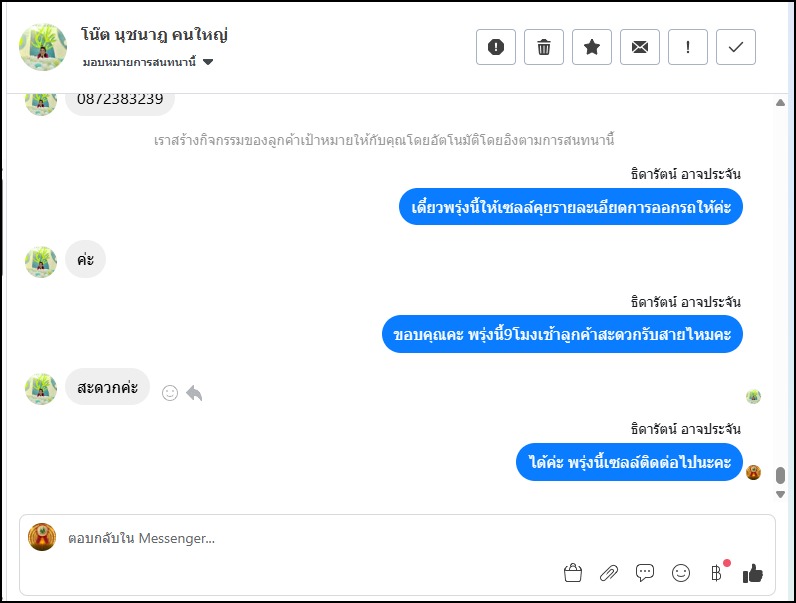Open the customer's profile picture in the header
The image size is (796, 603).
43,47
